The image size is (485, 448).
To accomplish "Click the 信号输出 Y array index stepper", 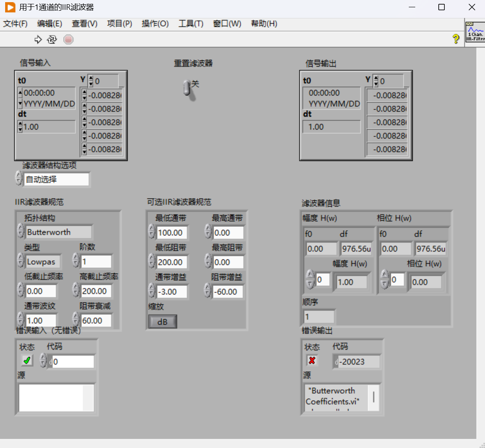I will pyautogui.click(x=376, y=81).
